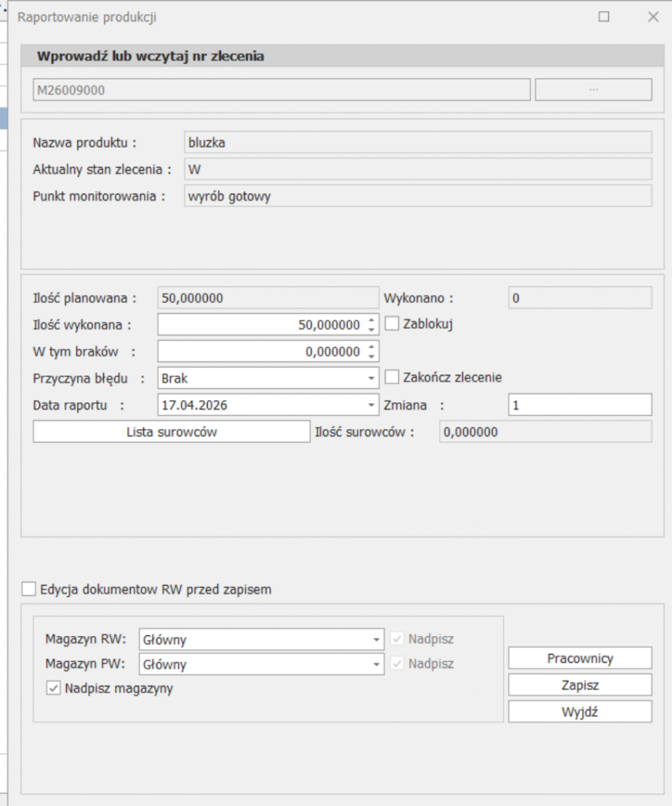The width and height of the screenshot is (672, 806).
Task: Check the Zakończ zlecenie option
Action: (393, 377)
